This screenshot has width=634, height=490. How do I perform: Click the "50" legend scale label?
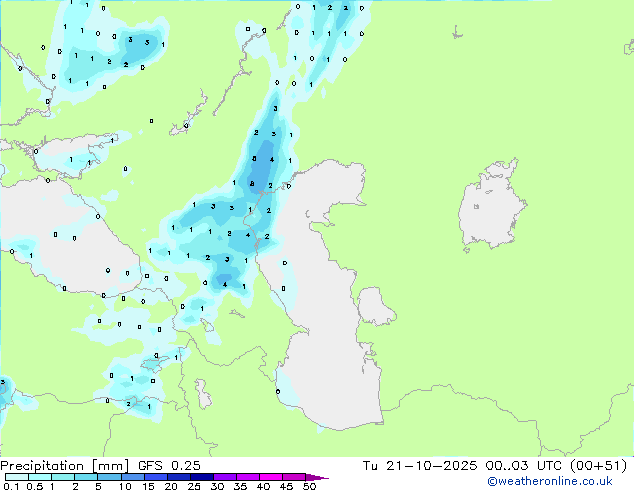coord(310,486)
